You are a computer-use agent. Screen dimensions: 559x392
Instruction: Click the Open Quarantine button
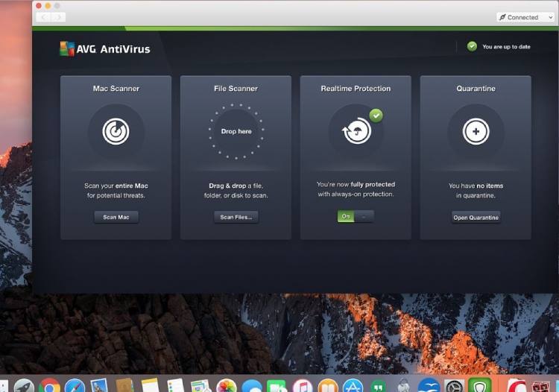coord(476,218)
